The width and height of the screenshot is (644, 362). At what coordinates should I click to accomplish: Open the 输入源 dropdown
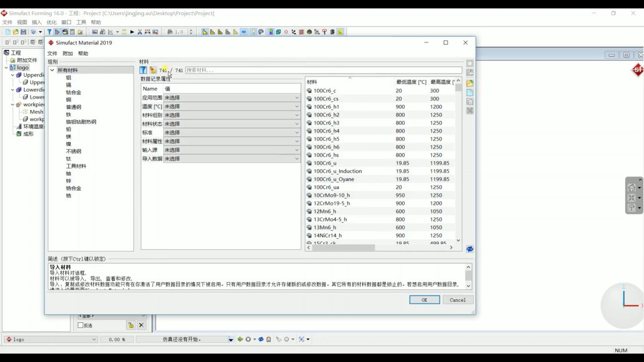(x=231, y=150)
